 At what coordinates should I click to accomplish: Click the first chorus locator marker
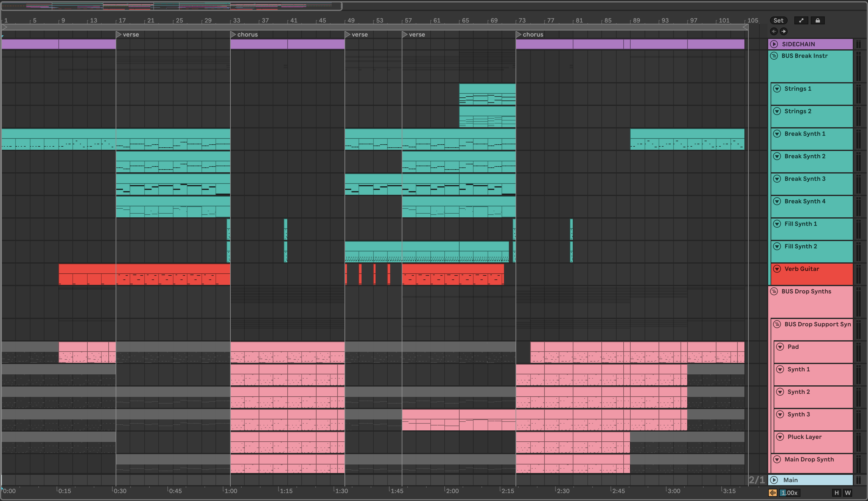click(x=233, y=34)
